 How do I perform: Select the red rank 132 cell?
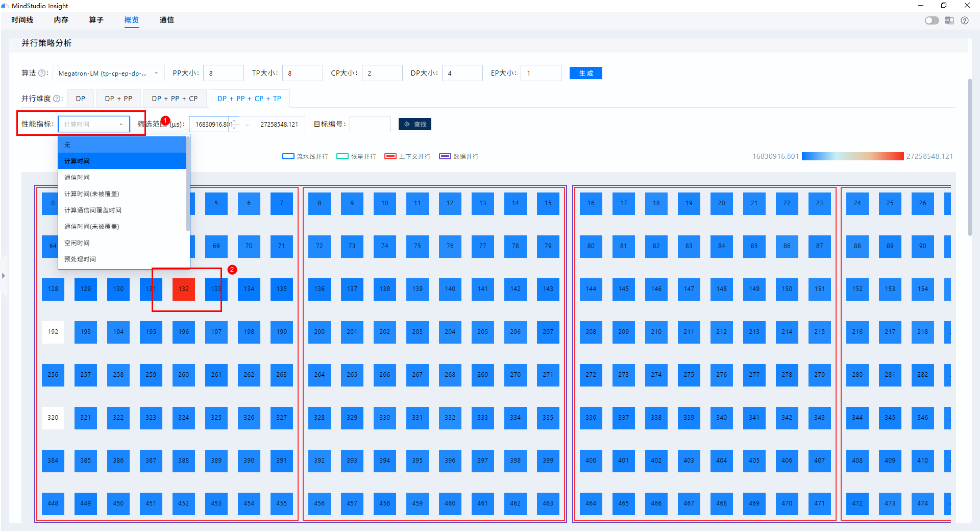click(184, 289)
